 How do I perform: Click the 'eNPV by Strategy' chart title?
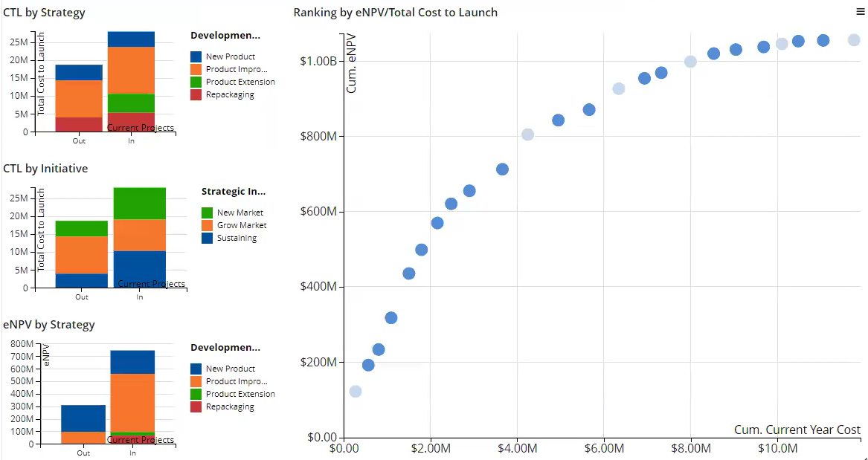(48, 325)
